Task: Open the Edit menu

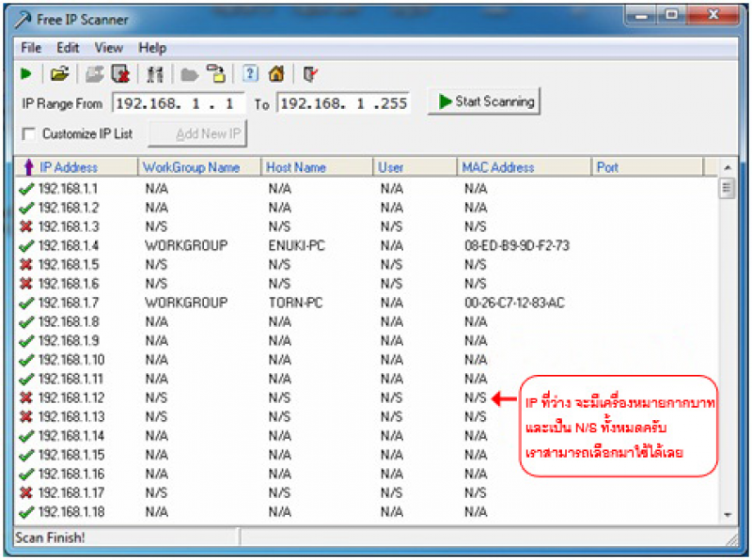Action: point(68,48)
